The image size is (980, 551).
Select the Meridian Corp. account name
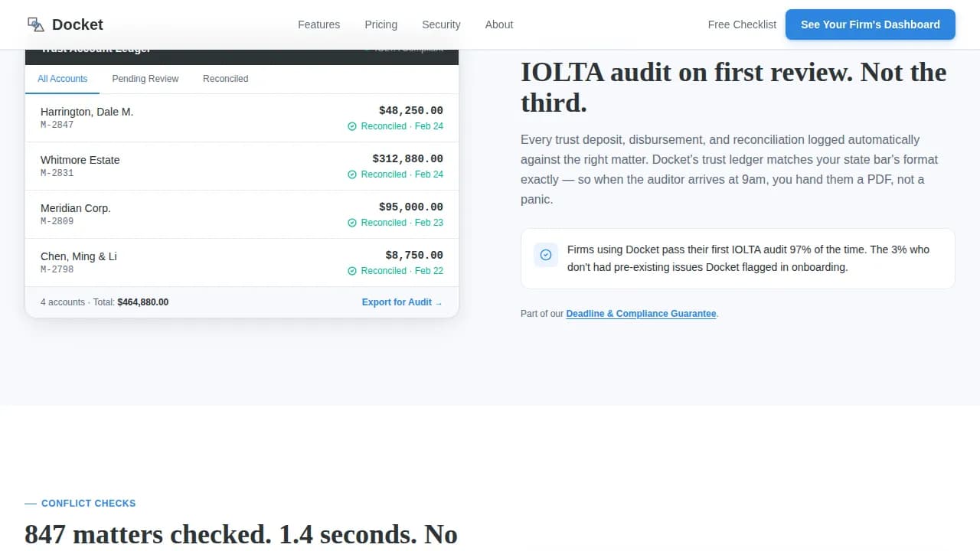click(x=76, y=208)
